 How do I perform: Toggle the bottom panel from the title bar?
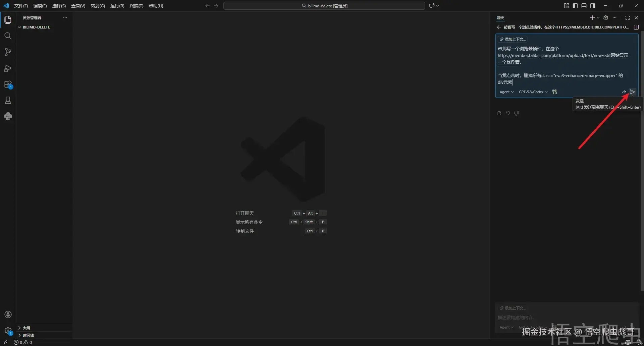[x=584, y=6]
